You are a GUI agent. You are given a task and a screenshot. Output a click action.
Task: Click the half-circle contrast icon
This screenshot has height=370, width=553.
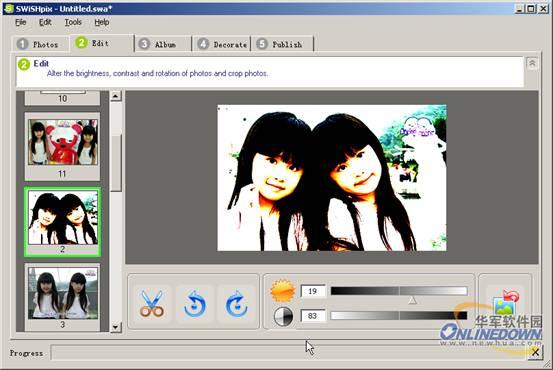click(283, 316)
